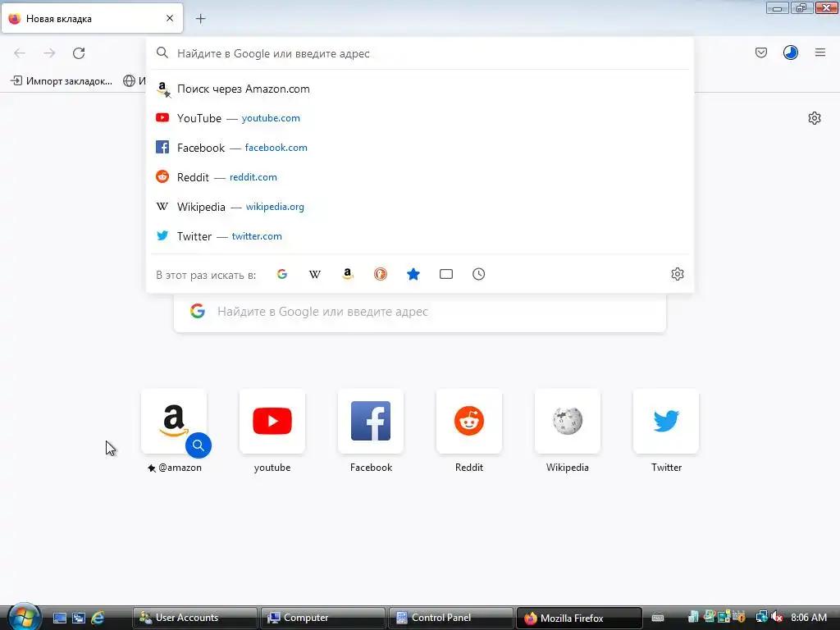Open the Firefox hamburger menu

coord(819,52)
